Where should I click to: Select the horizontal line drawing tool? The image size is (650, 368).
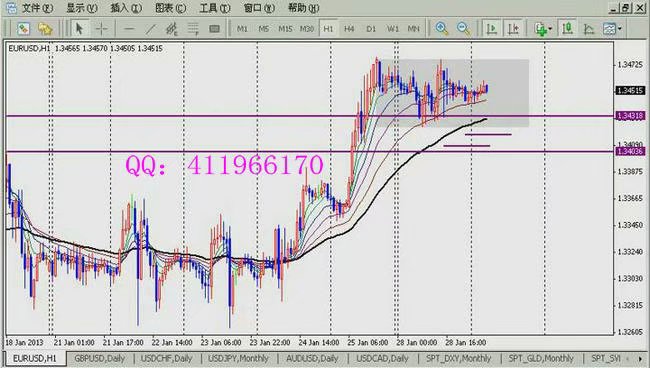point(129,29)
